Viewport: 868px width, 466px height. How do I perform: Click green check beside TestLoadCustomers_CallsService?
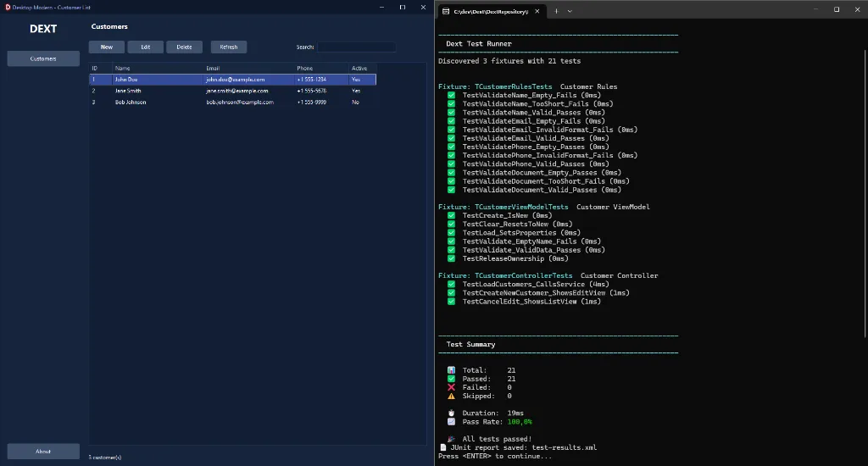point(451,284)
